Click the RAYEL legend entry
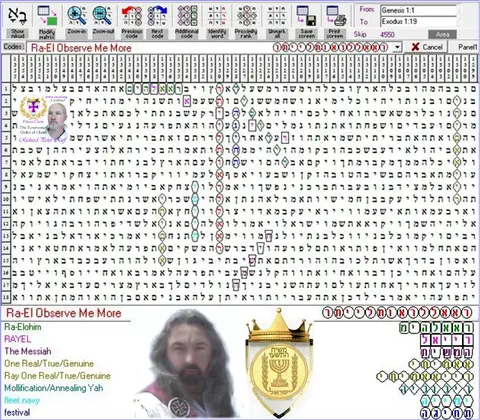Image resolution: width=480 pixels, height=420 pixels. pos(17,339)
